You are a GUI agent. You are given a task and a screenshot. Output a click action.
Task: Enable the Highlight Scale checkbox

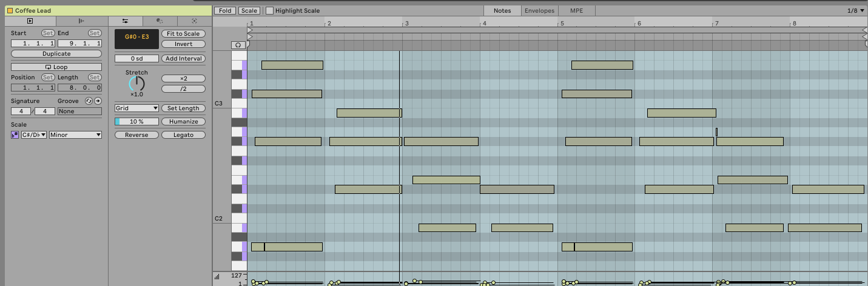269,11
